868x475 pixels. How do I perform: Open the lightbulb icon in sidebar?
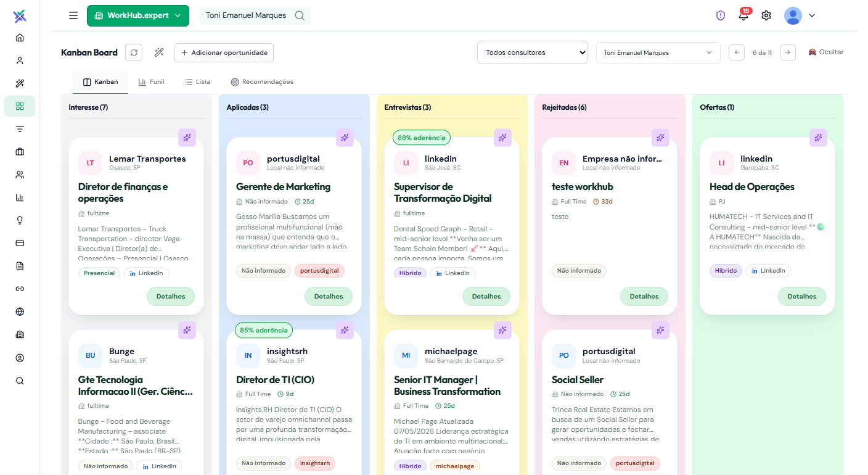point(20,220)
